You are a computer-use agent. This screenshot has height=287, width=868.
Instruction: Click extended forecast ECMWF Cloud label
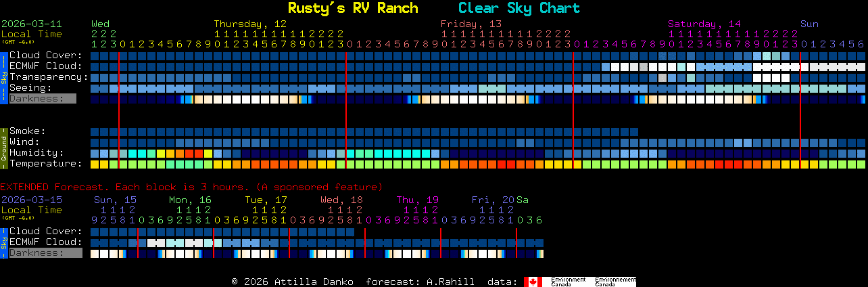tap(45, 242)
